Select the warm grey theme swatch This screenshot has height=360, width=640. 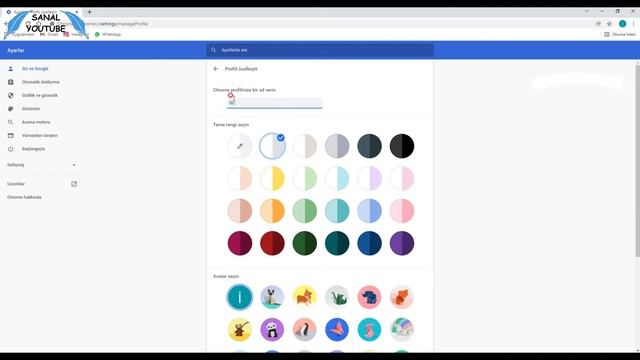click(304, 146)
